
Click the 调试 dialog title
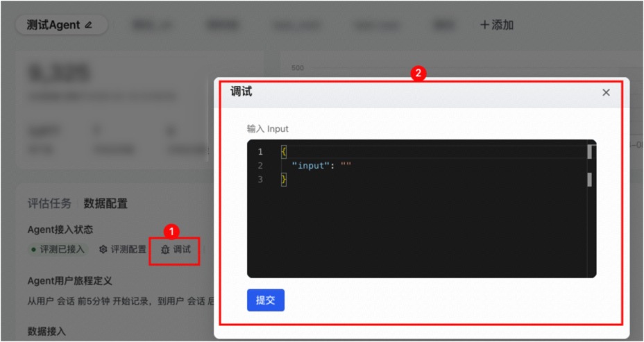(x=241, y=92)
